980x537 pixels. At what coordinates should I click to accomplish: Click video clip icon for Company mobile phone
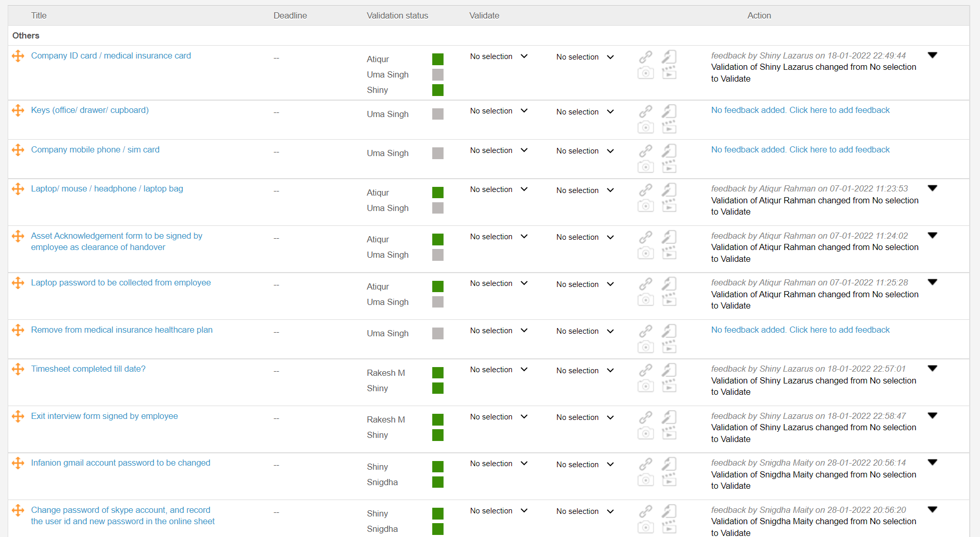pyautogui.click(x=669, y=166)
